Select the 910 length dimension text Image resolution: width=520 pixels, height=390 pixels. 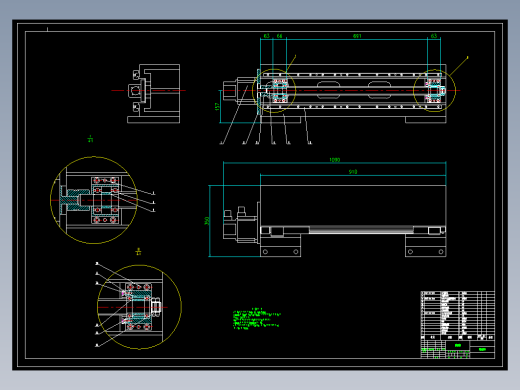click(x=353, y=172)
